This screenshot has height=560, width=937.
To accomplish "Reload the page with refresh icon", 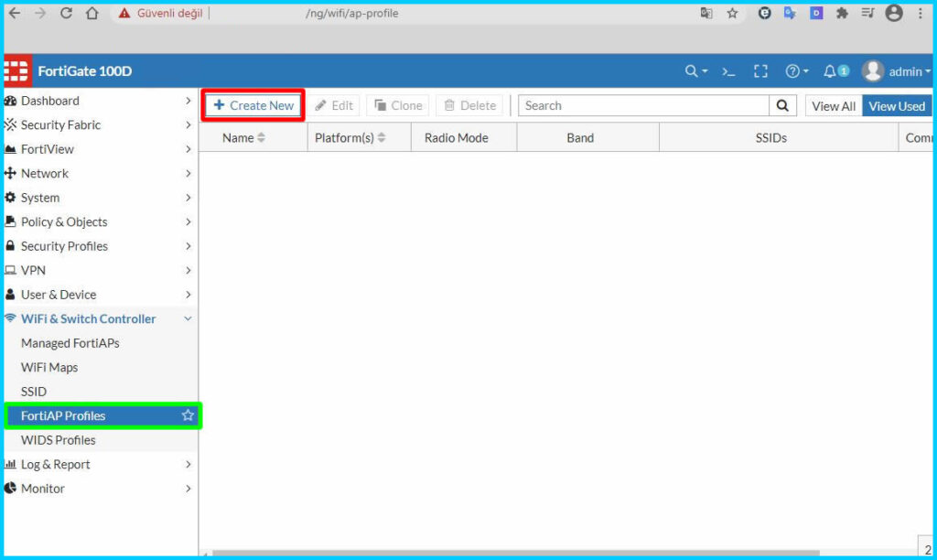I will pos(66,13).
